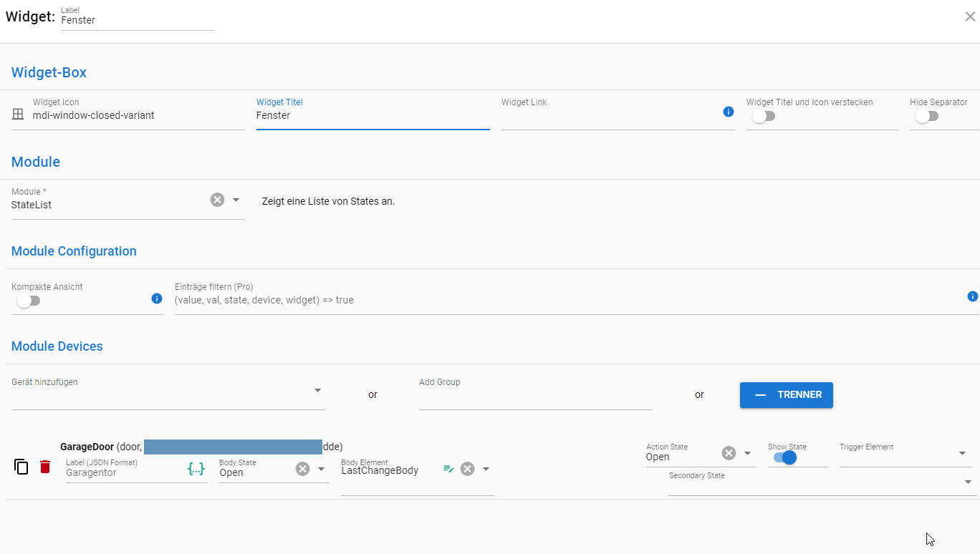Open JSON editor for Label field

click(196, 469)
